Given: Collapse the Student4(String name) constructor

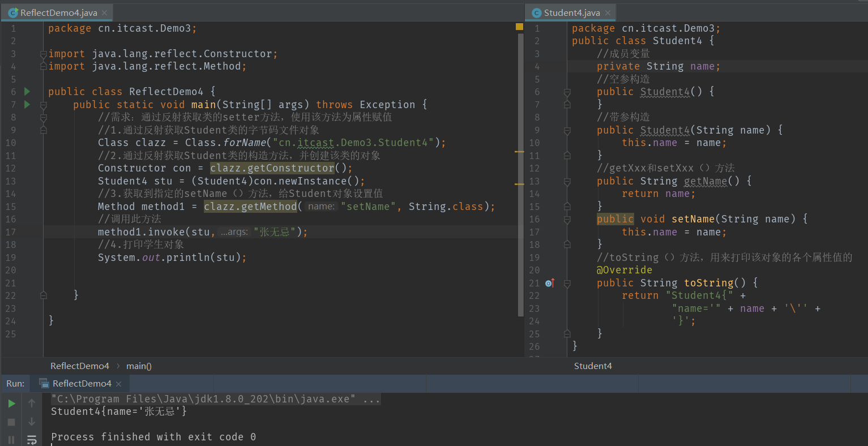Looking at the screenshot, I should pyautogui.click(x=567, y=130).
